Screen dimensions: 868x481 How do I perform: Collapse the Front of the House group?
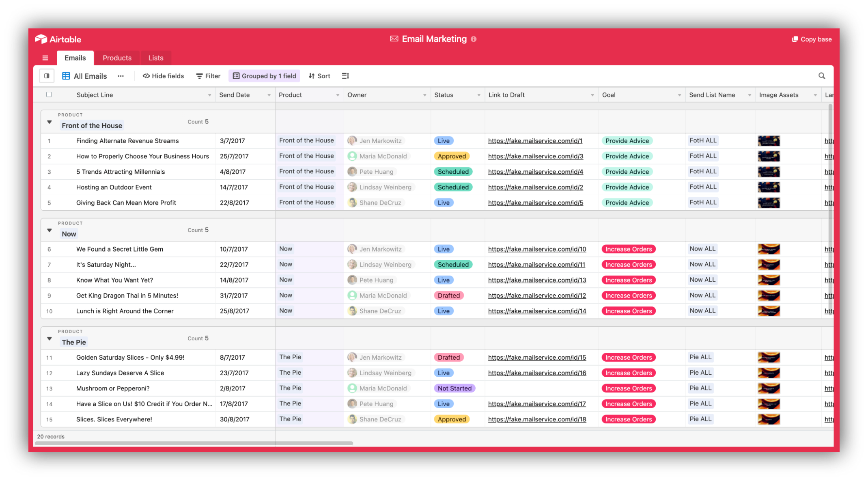(x=49, y=122)
